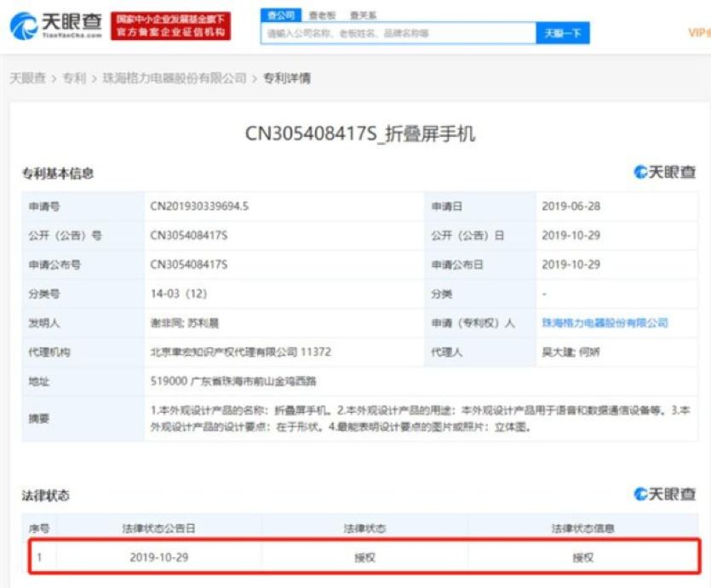Click application number CN201930339694.5
Screen dimensions: 711x588
point(199,206)
